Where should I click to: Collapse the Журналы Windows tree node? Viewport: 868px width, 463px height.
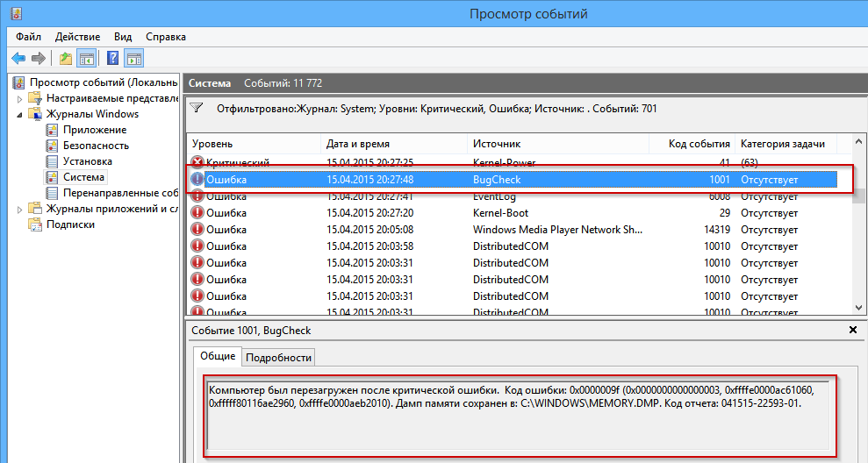[19, 114]
